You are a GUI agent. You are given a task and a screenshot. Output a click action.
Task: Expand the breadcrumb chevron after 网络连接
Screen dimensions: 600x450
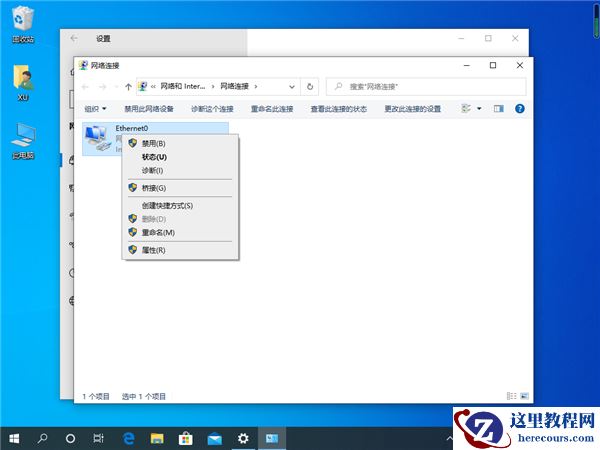pyautogui.click(x=256, y=87)
